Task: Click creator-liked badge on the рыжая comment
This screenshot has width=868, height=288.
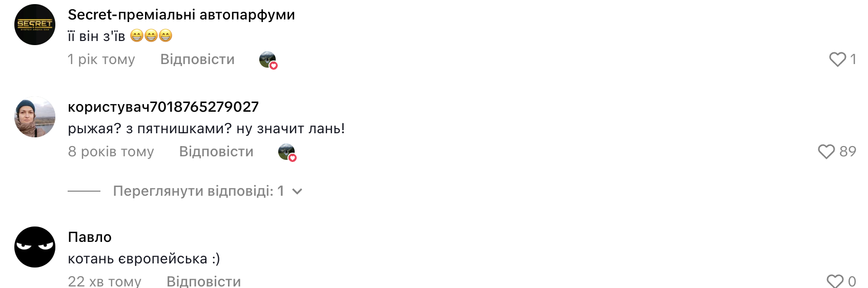Action: (287, 152)
